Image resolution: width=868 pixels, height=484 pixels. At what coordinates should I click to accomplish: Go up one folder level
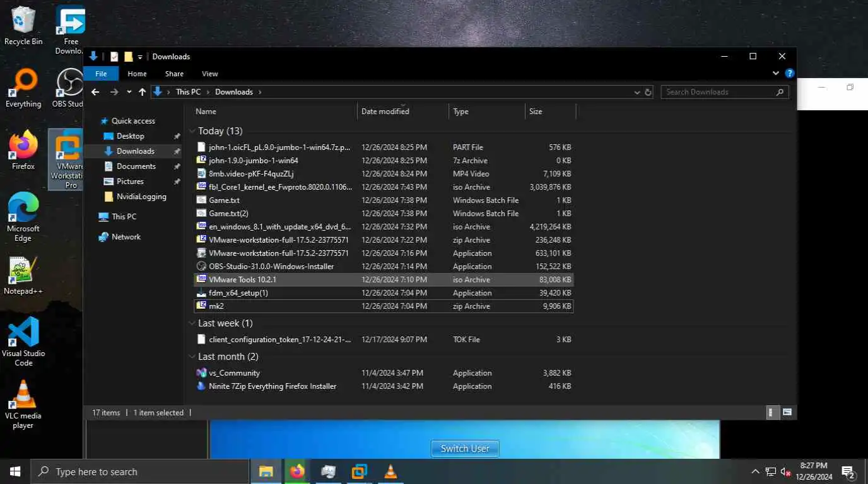coord(142,92)
